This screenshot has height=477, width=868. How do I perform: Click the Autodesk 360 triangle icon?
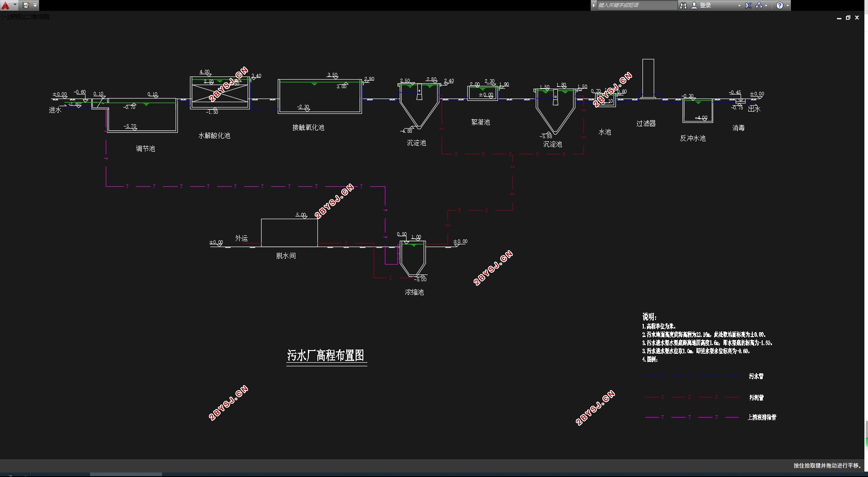(x=759, y=5)
